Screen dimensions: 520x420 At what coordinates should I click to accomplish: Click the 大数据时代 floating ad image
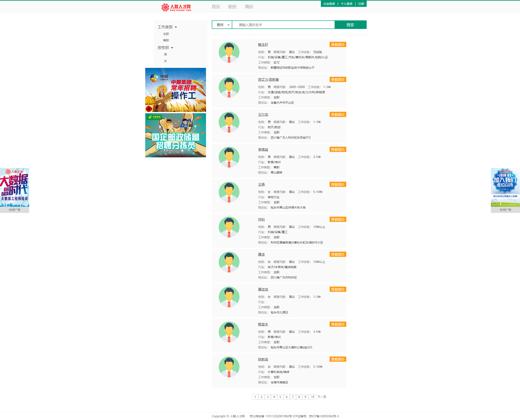coord(15,187)
